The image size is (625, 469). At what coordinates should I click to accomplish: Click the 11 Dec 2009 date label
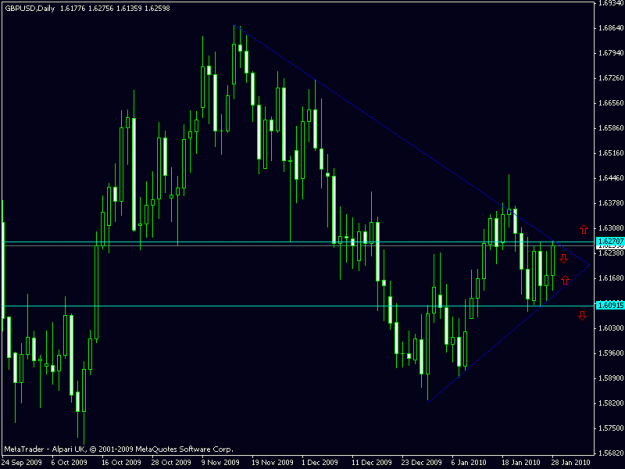(371, 462)
